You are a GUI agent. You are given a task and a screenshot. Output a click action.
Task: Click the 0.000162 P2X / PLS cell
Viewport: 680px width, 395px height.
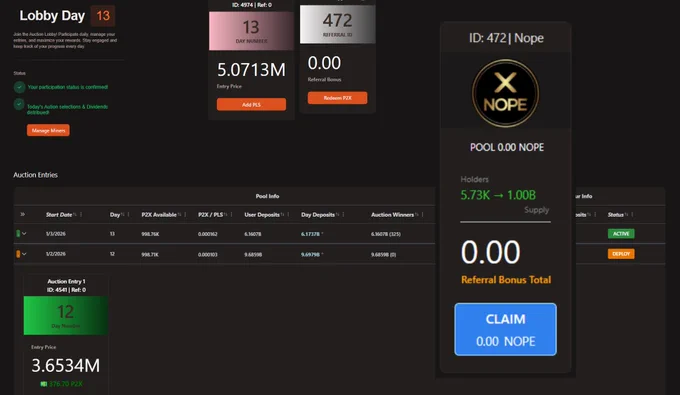coord(208,234)
